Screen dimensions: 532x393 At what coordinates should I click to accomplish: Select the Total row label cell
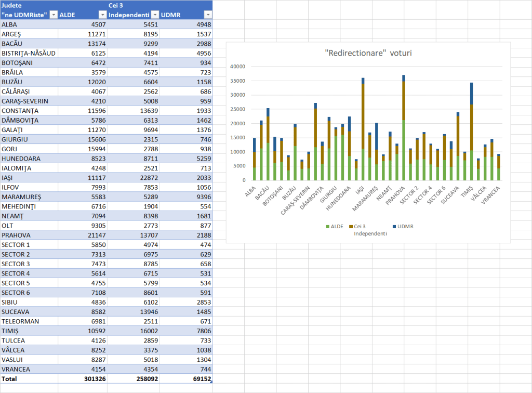(x=29, y=379)
